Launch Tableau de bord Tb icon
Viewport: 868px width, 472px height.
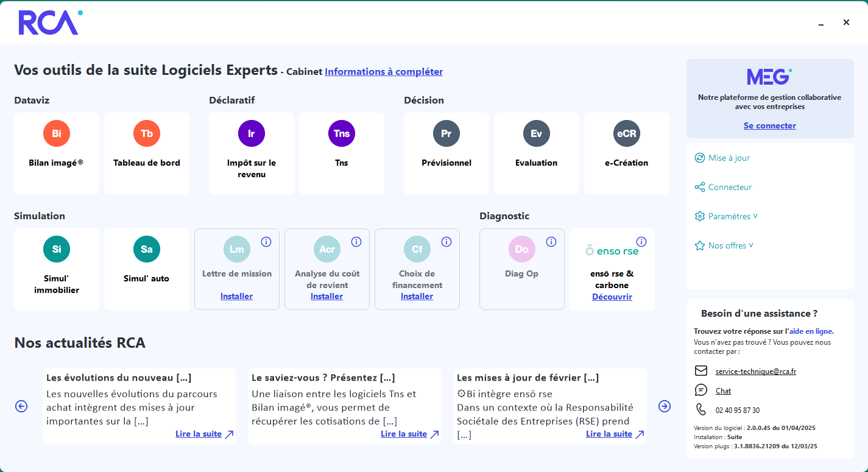tap(147, 133)
